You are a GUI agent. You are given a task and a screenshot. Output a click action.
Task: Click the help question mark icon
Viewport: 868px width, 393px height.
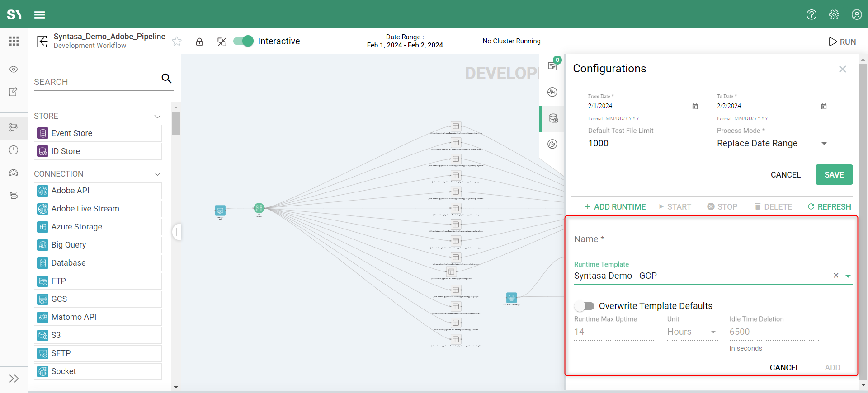[x=811, y=14]
